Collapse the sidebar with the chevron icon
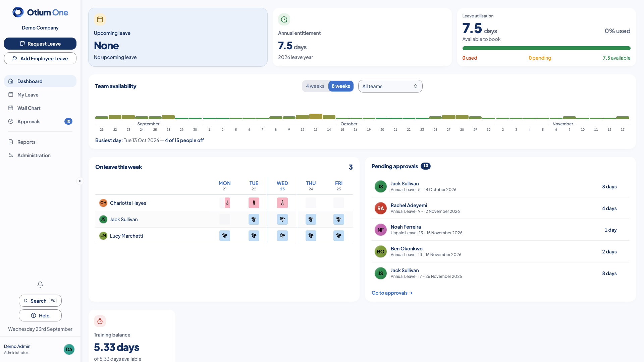Image resolution: width=644 pixels, height=362 pixels. (x=80, y=181)
